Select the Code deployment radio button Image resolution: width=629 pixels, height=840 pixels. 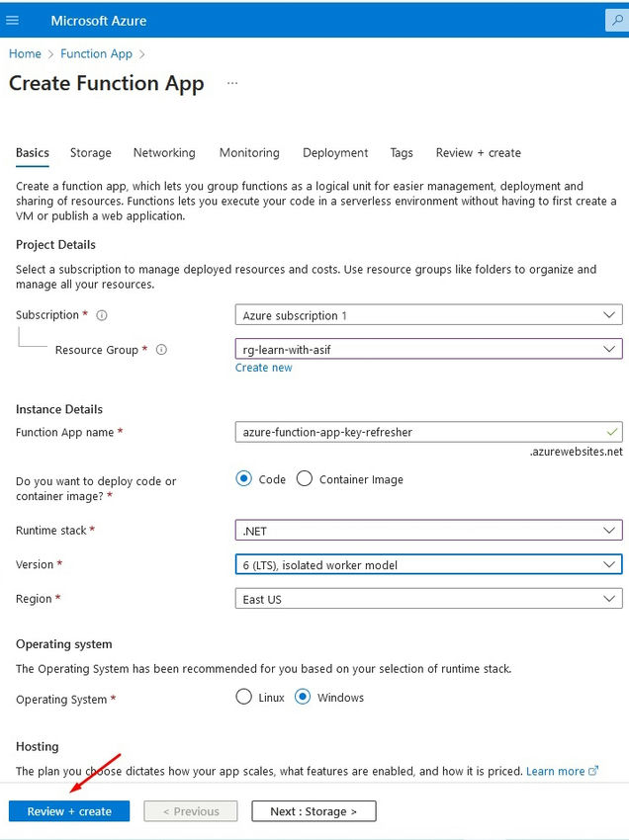pyautogui.click(x=242, y=479)
